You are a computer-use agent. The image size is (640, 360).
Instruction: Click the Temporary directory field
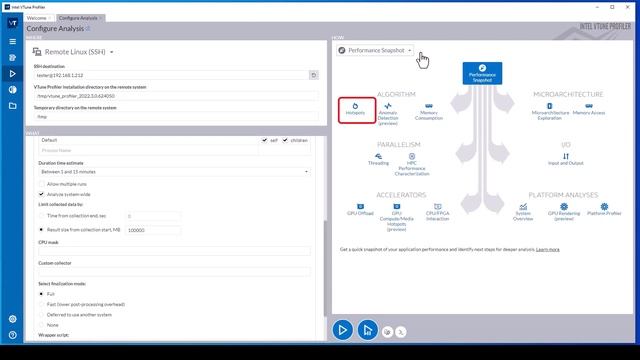click(x=176, y=117)
